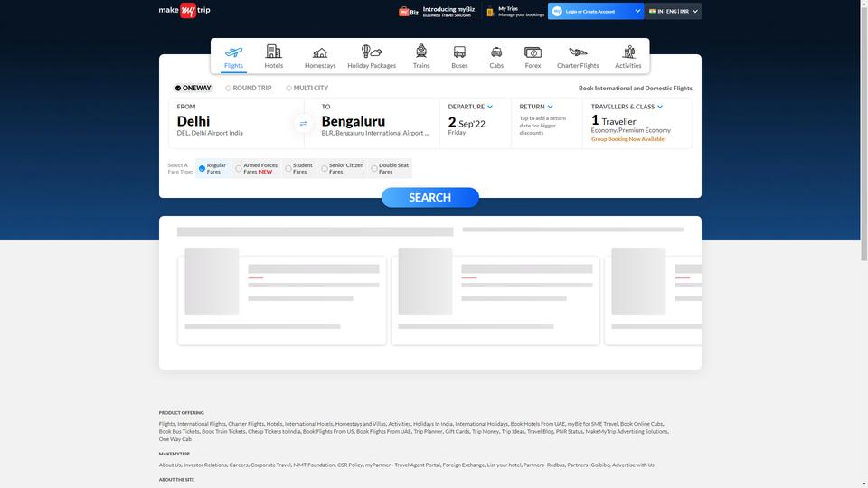Open International Flights footer link
The image size is (868, 488).
tap(202, 424)
